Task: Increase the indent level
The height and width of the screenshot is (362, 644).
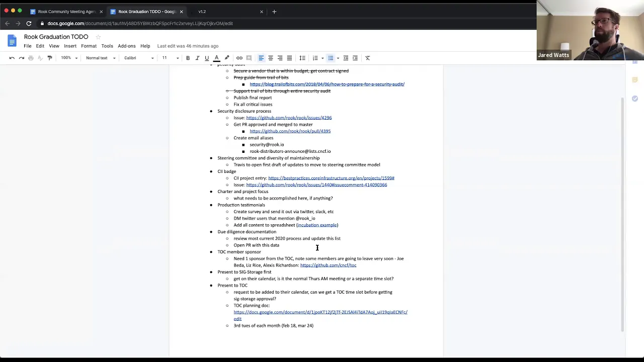Action: click(355, 58)
